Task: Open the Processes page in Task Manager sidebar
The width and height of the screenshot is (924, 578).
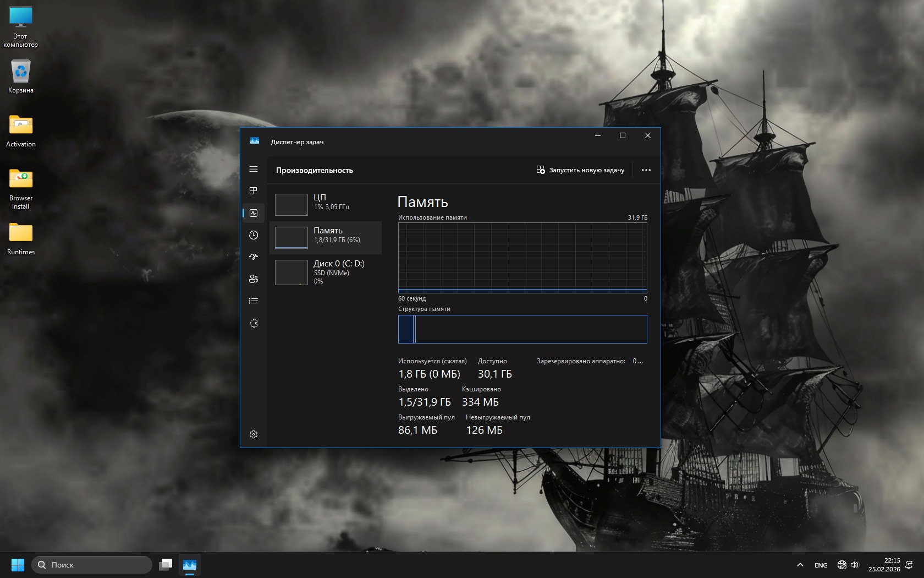Action: pyautogui.click(x=254, y=191)
